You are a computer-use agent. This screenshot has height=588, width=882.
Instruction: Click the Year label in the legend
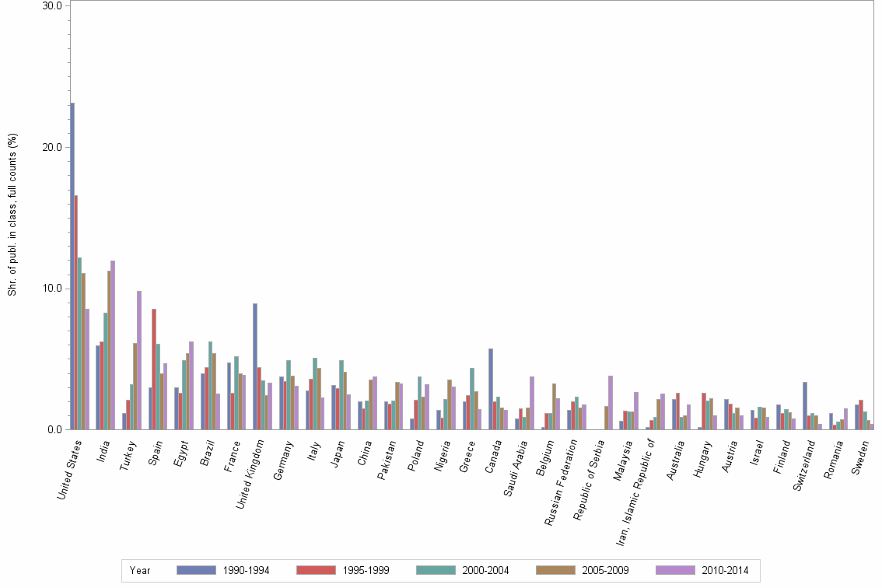[140, 569]
